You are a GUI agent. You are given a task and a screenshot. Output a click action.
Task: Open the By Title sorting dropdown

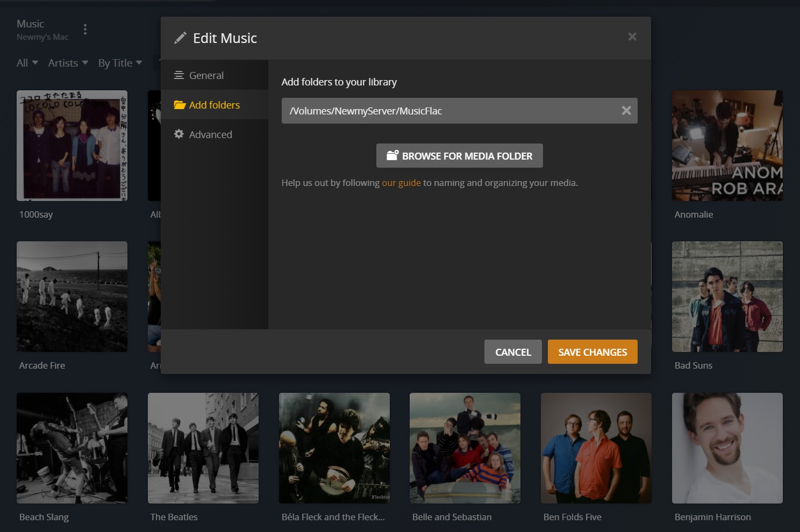pyautogui.click(x=119, y=63)
